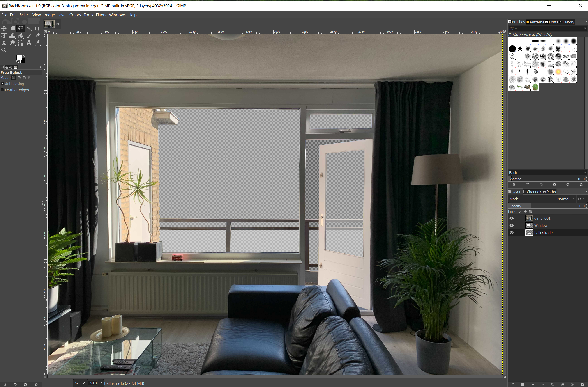Select the Eraser tool

pyautogui.click(x=37, y=36)
